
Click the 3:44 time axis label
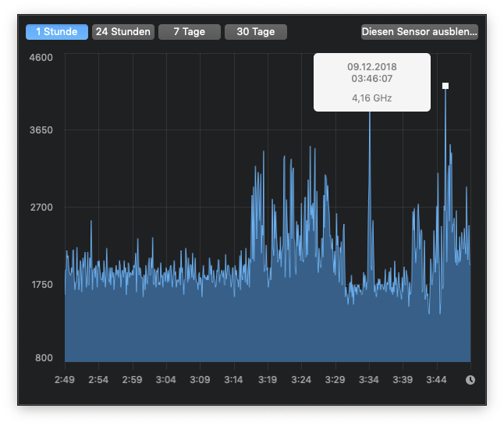click(x=436, y=380)
